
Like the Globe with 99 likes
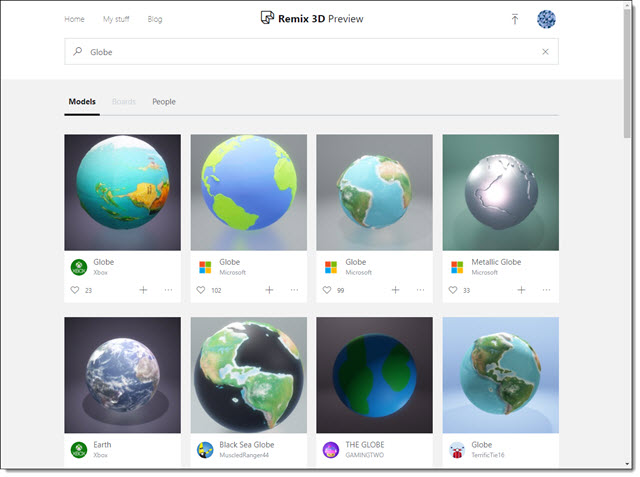coord(327,290)
